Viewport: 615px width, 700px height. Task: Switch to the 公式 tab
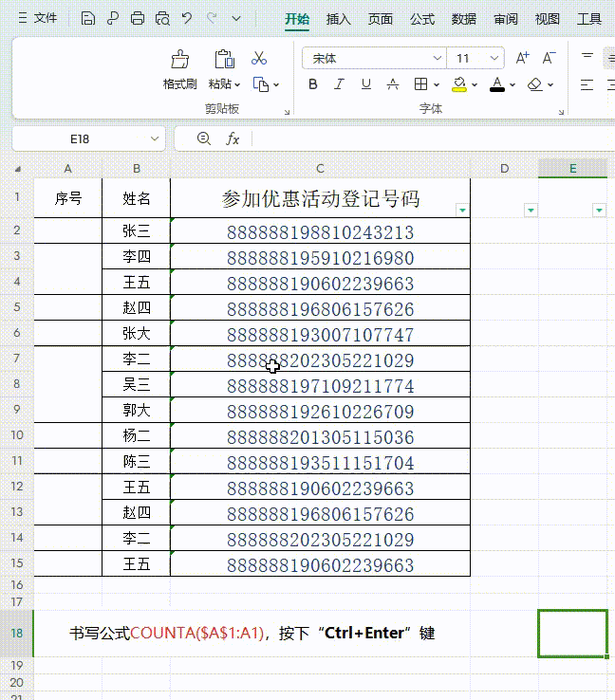[x=422, y=19]
